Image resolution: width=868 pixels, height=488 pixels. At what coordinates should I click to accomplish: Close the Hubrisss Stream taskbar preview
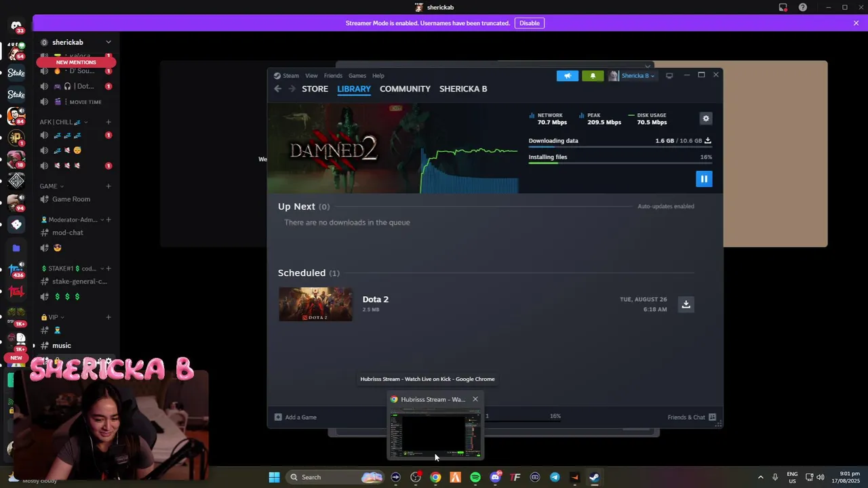tap(475, 399)
